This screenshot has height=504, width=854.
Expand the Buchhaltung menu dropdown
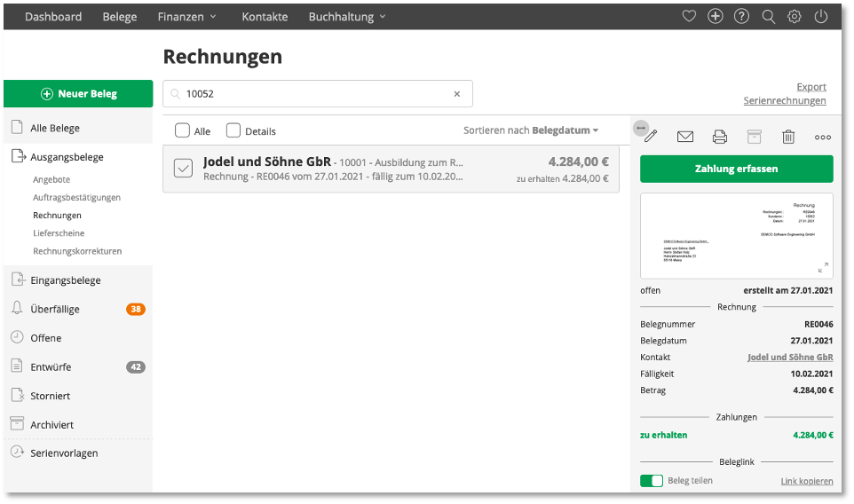tap(347, 17)
